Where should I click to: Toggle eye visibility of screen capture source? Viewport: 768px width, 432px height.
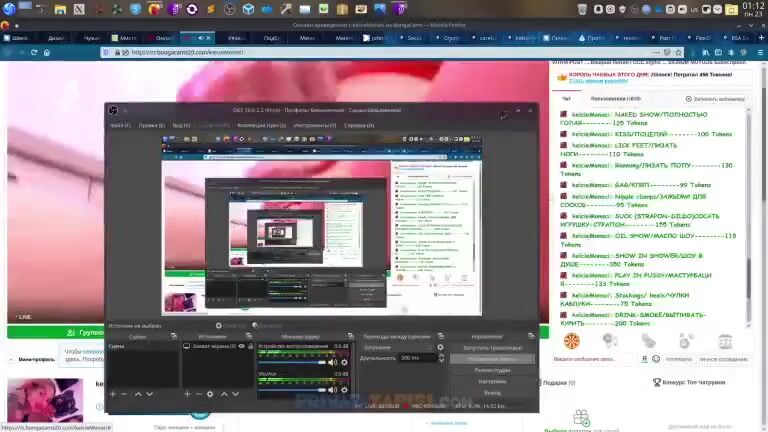241,346
